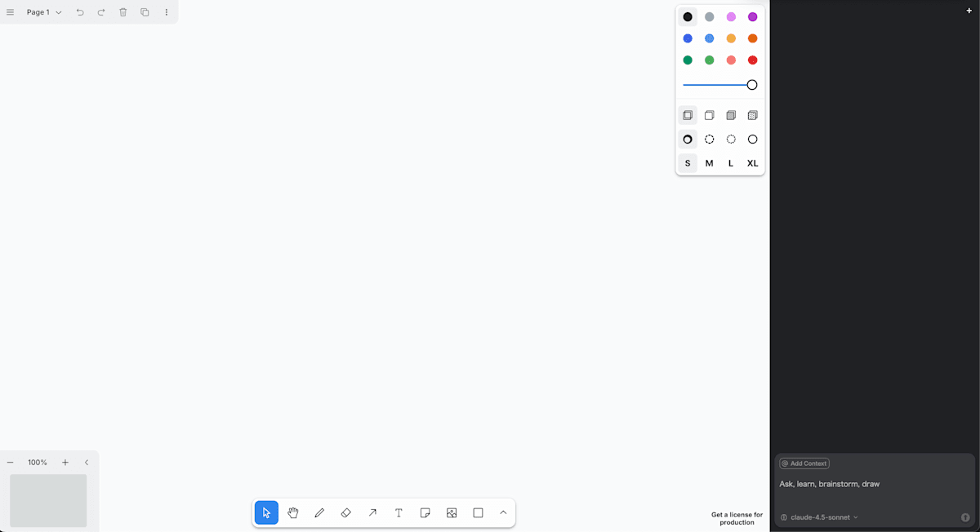Send the chat message arrow button
980x532 pixels.
point(965,517)
